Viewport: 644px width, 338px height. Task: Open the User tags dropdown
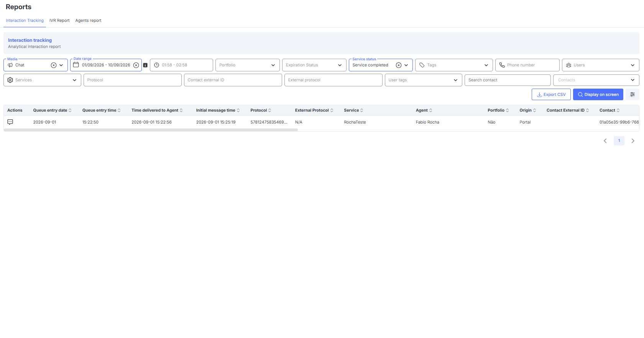424,80
